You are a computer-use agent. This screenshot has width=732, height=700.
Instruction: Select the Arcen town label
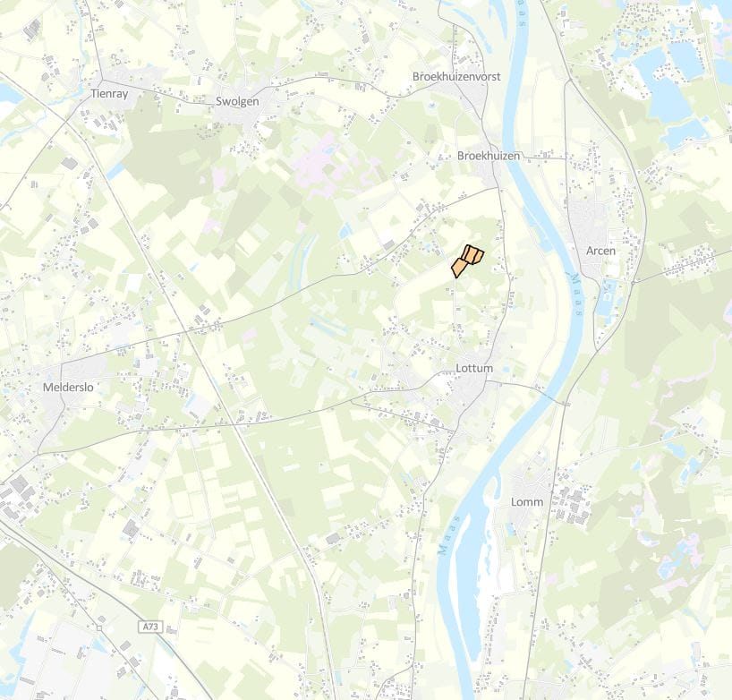click(600, 252)
